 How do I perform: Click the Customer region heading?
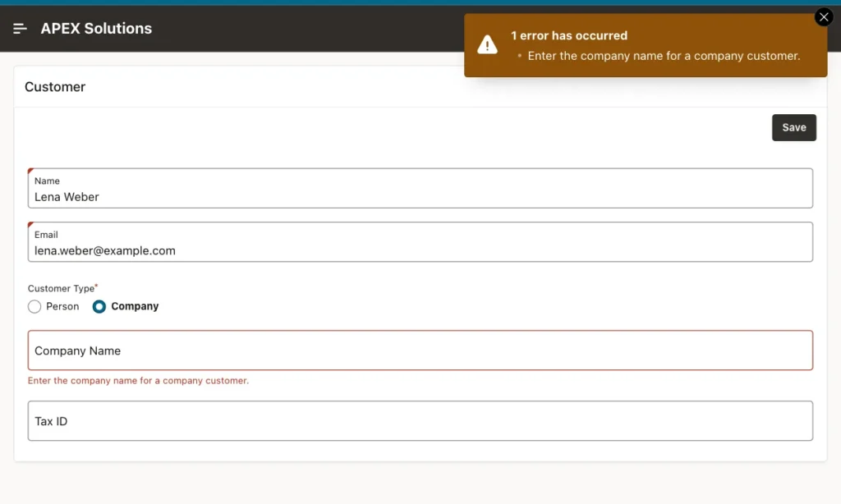tap(55, 87)
